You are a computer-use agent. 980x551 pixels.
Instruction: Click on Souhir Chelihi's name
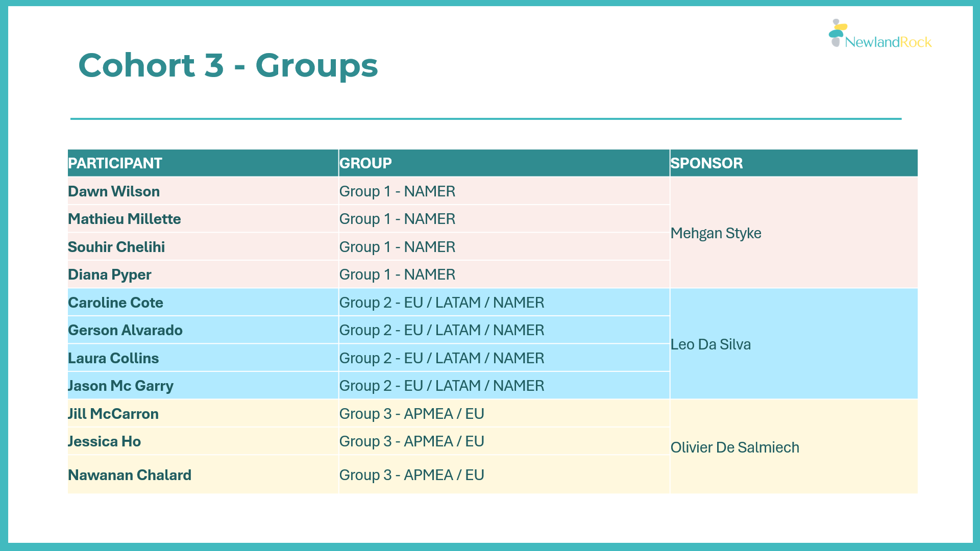(116, 247)
